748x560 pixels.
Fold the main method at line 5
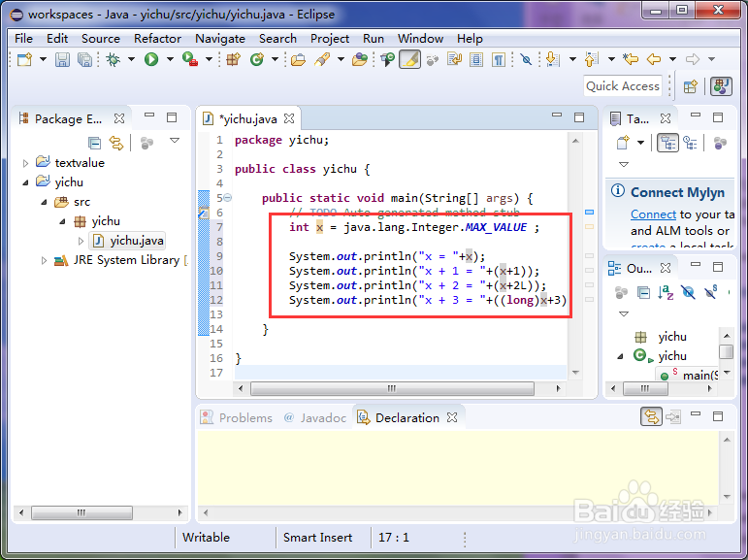[228, 198]
